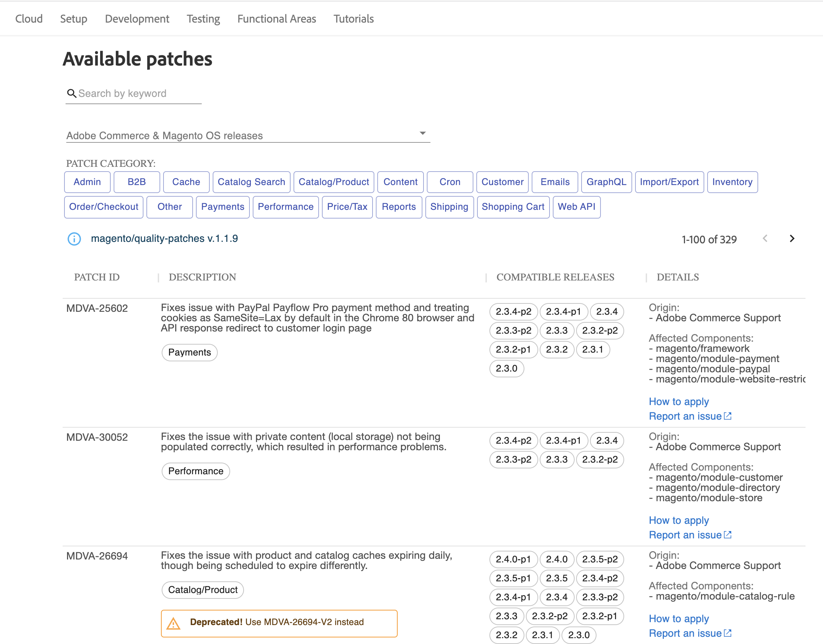Toggle the Performance patch category filter
Viewport: 823px width, 644px height.
286,207
